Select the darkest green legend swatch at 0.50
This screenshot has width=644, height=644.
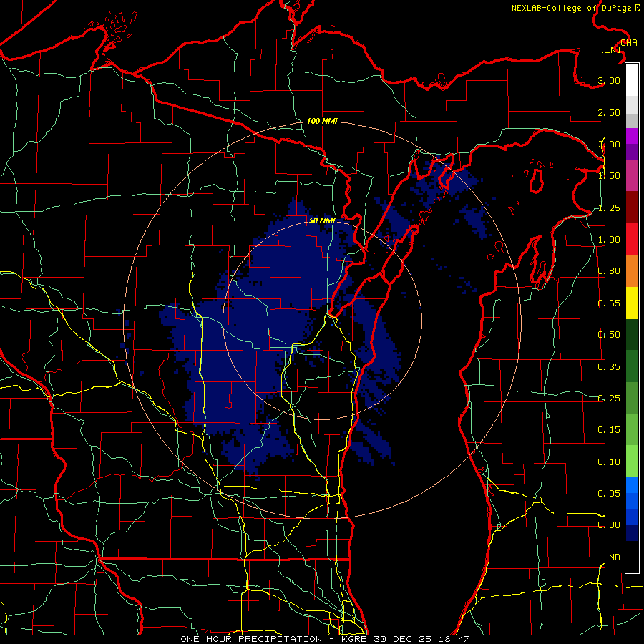pos(632,334)
